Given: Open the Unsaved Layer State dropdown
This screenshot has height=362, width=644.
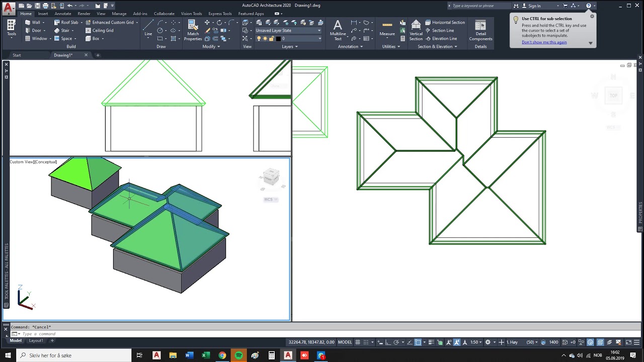Looking at the screenshot, I should point(288,31).
